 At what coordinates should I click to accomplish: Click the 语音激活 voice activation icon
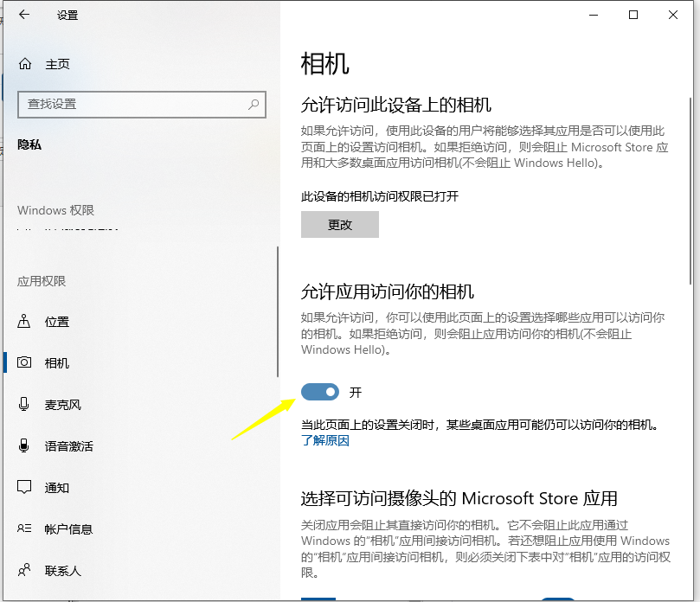(x=24, y=446)
